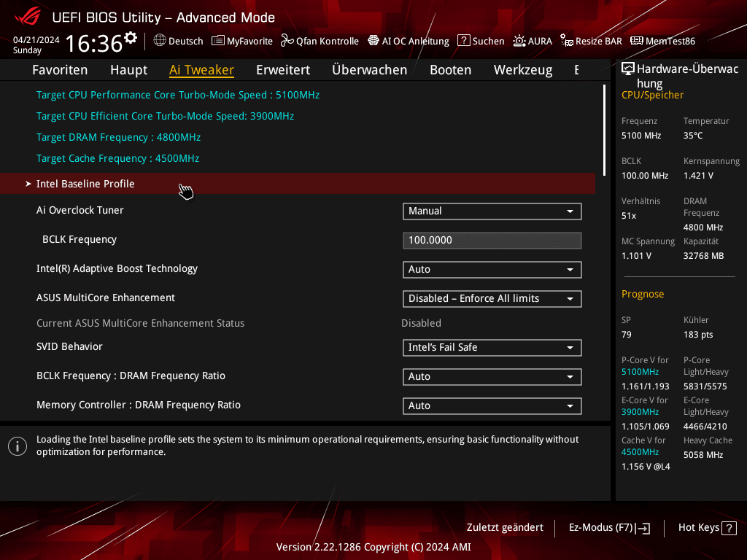Click Target Cache Frequency : 4500MHz text
747x560 pixels.
(x=117, y=158)
